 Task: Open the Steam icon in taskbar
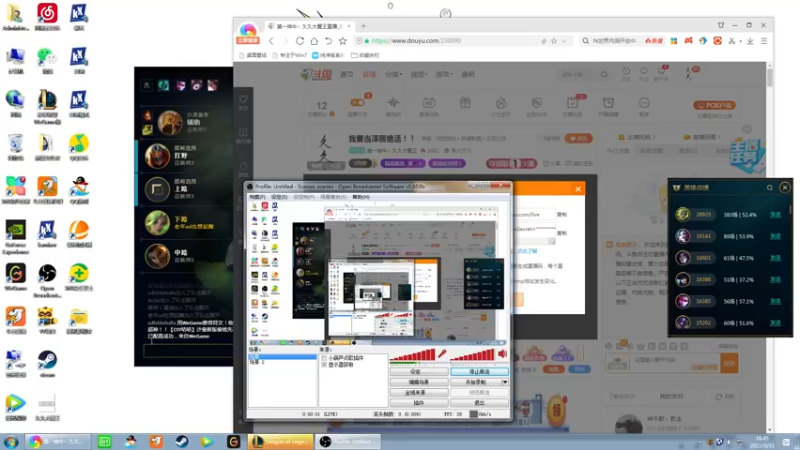pyautogui.click(x=182, y=441)
